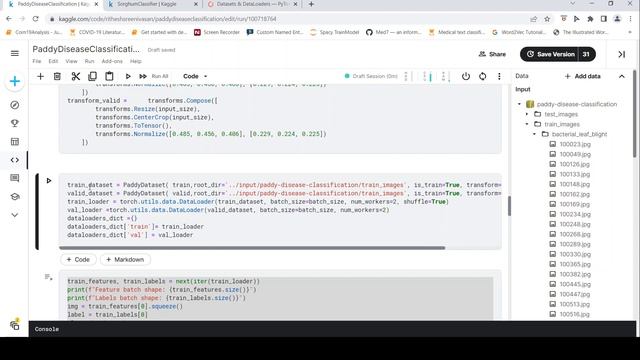Click the Save Version button
The height and width of the screenshot is (360, 640).
[x=550, y=54]
